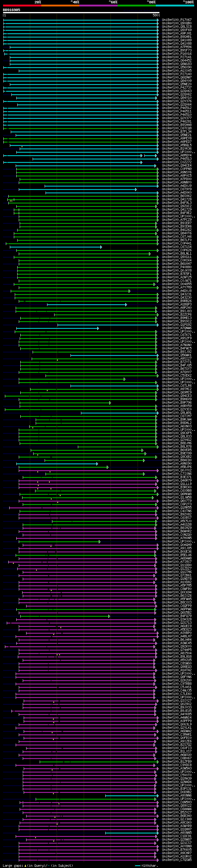This screenshot has height=868, width=197.
Task: Click the UniRef100_Q5NE21 label
Action: (176, 135)
